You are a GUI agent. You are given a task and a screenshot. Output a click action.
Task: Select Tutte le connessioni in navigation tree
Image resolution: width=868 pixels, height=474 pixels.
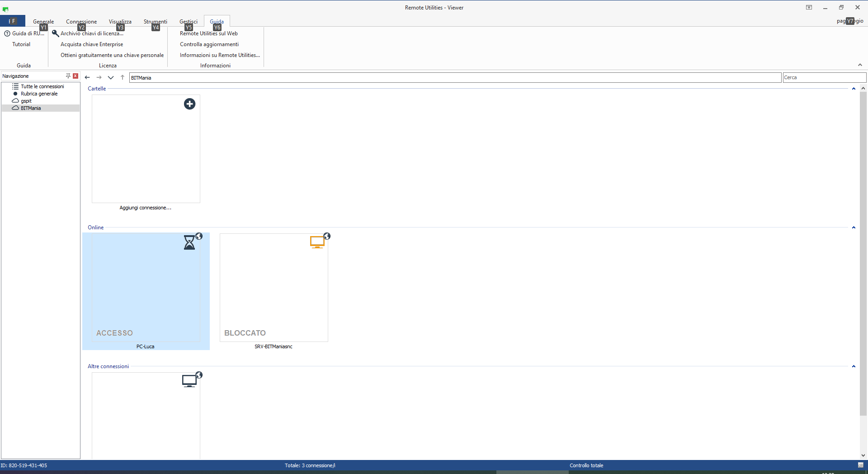pos(42,86)
